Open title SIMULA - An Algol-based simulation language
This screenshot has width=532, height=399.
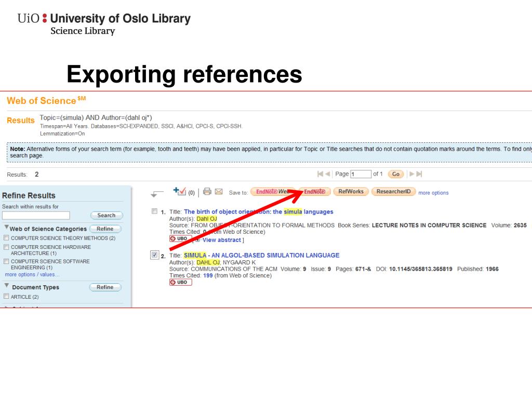click(x=262, y=255)
